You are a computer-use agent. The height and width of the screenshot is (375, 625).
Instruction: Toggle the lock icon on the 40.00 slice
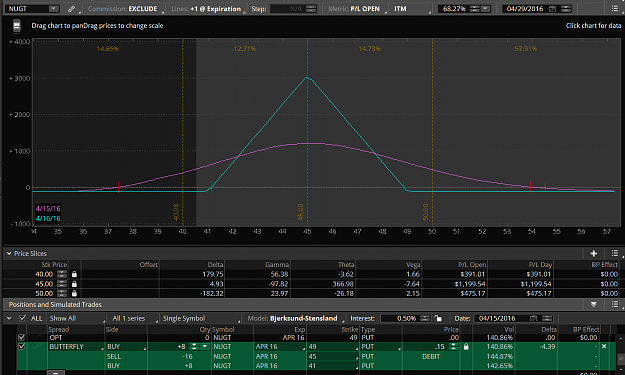click(x=74, y=274)
